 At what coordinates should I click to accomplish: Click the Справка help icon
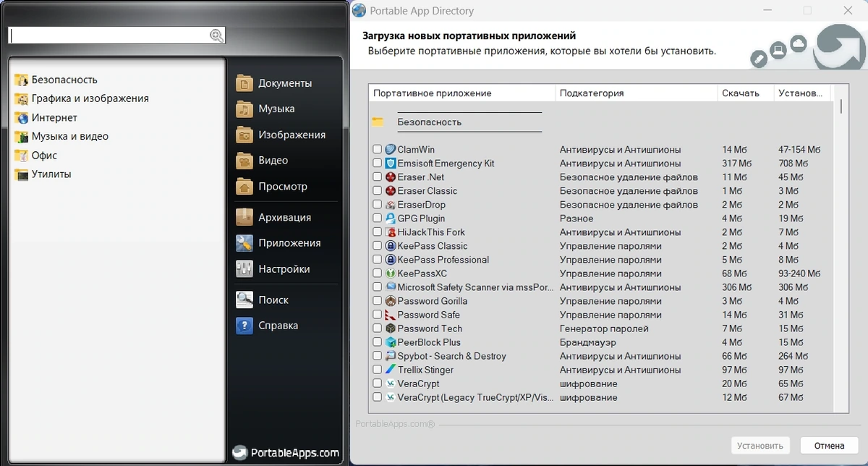click(x=244, y=326)
